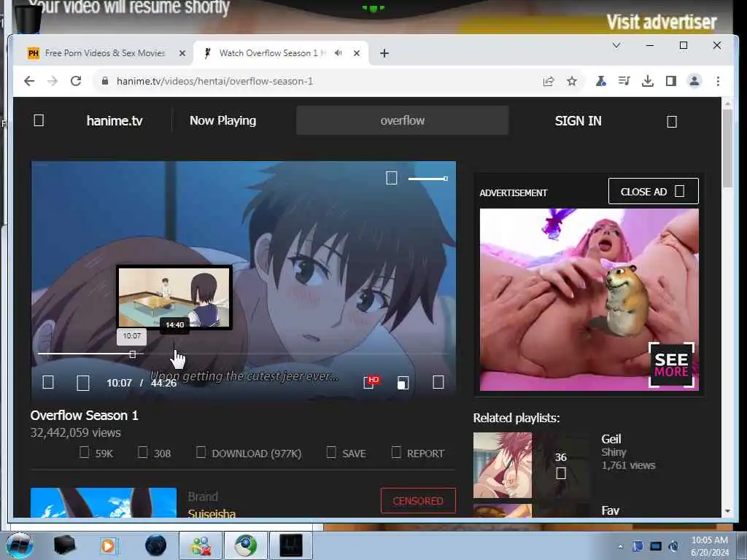Click the video progress bar handle

coord(133,354)
